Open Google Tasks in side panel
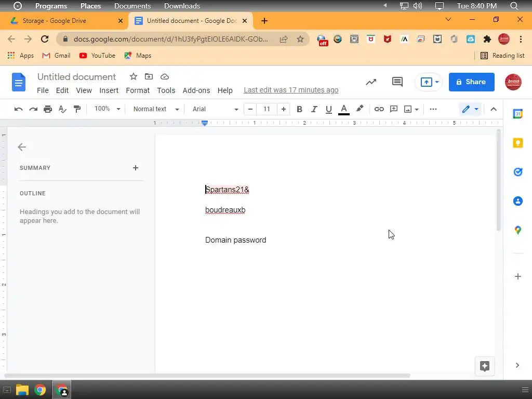The height and width of the screenshot is (399, 532). coord(518,172)
